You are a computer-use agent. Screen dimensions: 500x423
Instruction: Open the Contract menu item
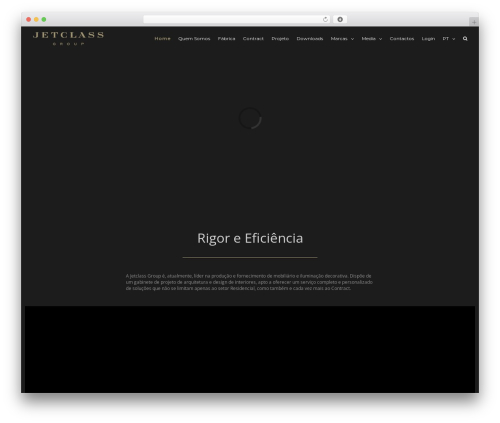click(253, 39)
